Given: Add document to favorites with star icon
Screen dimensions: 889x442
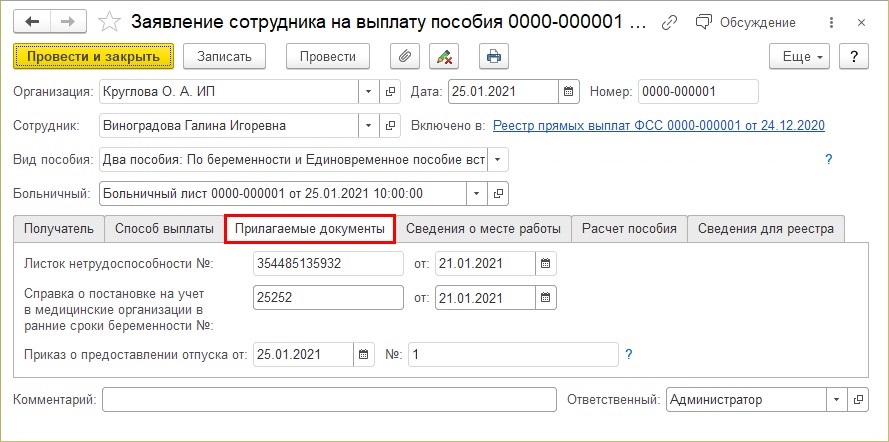Looking at the screenshot, I should (109, 22).
